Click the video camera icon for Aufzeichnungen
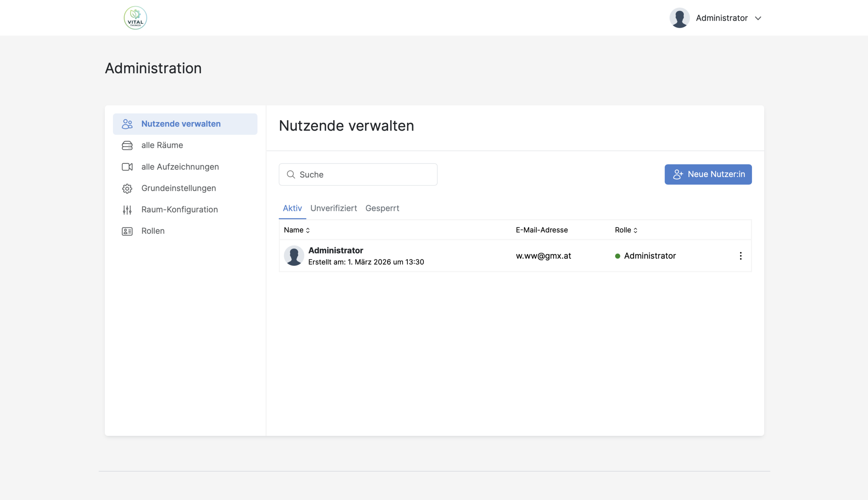The image size is (868, 500). [x=127, y=167]
